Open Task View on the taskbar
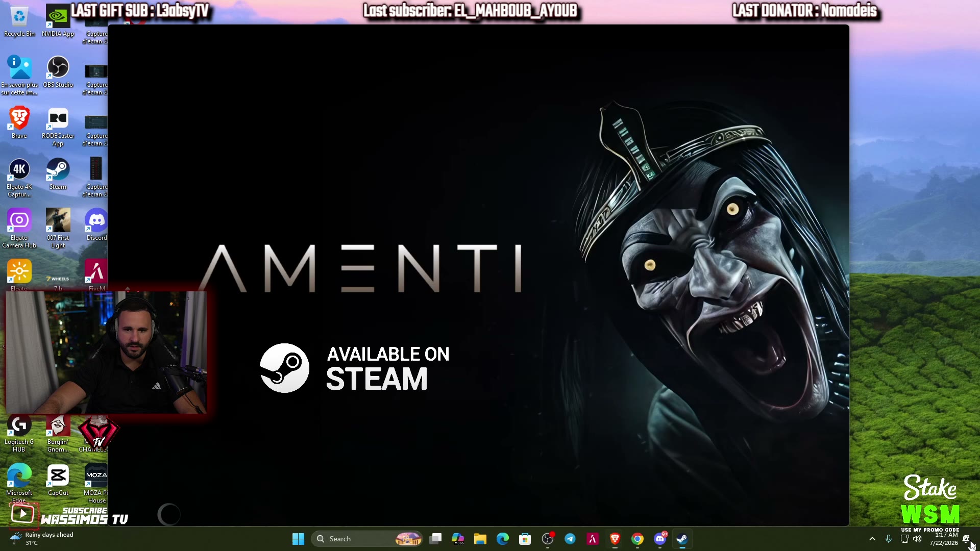 click(435, 539)
